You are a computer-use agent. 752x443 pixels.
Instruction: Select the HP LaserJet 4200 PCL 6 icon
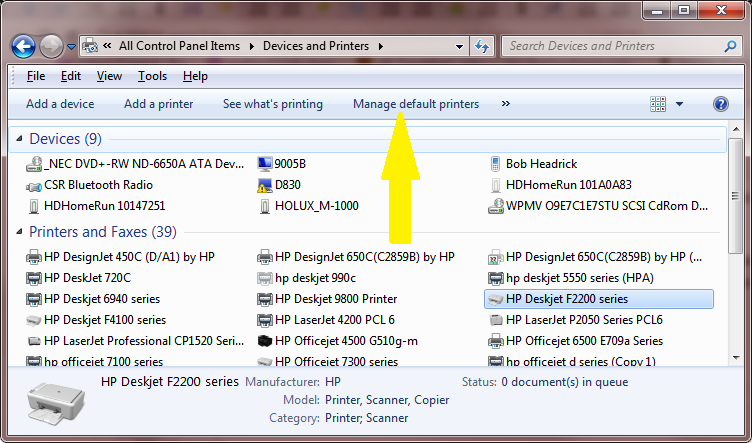(264, 320)
